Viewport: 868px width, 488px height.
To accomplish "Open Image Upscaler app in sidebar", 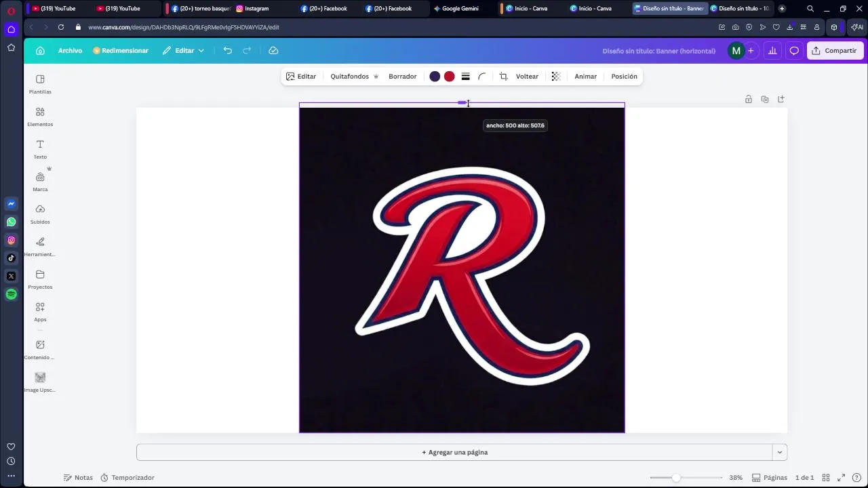I will click(40, 382).
